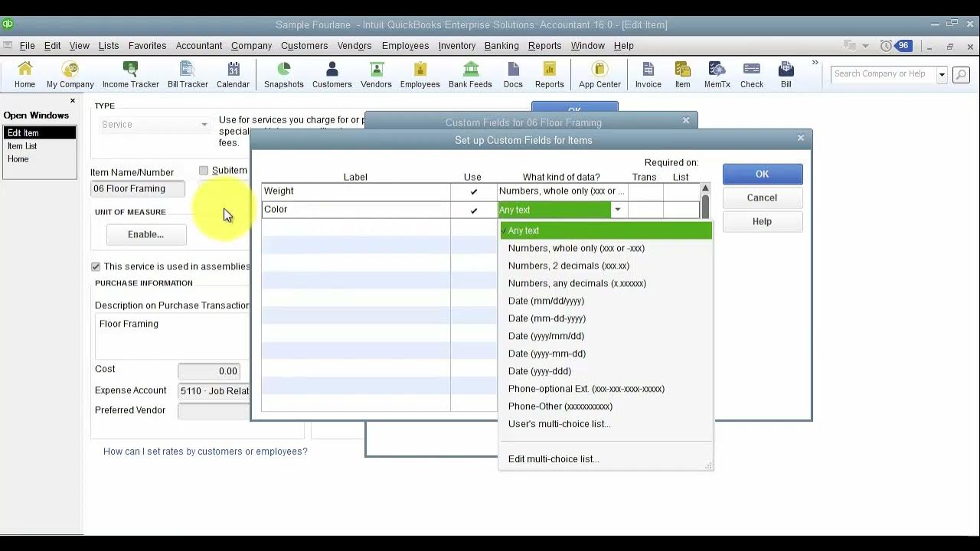Choose 'Date (mm/dd/yyyy)' option

coord(606,301)
